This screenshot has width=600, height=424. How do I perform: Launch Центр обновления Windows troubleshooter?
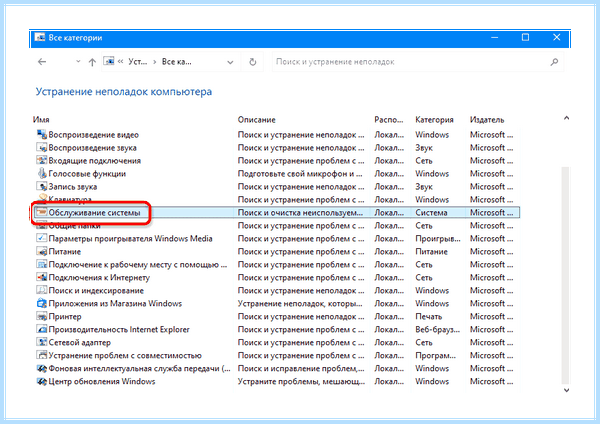click(102, 382)
